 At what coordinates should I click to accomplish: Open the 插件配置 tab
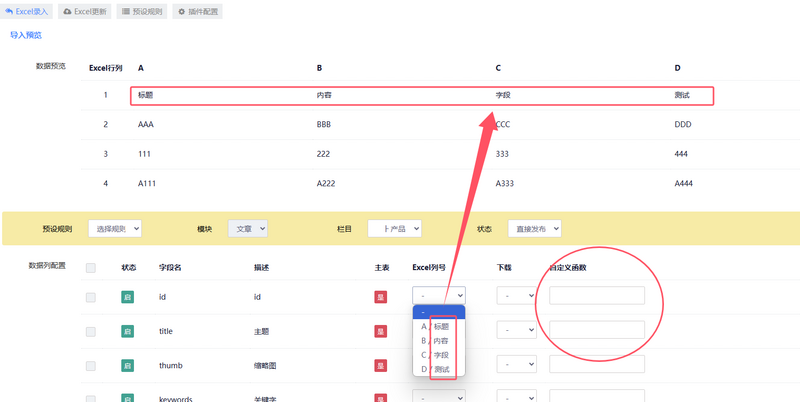pyautogui.click(x=197, y=12)
